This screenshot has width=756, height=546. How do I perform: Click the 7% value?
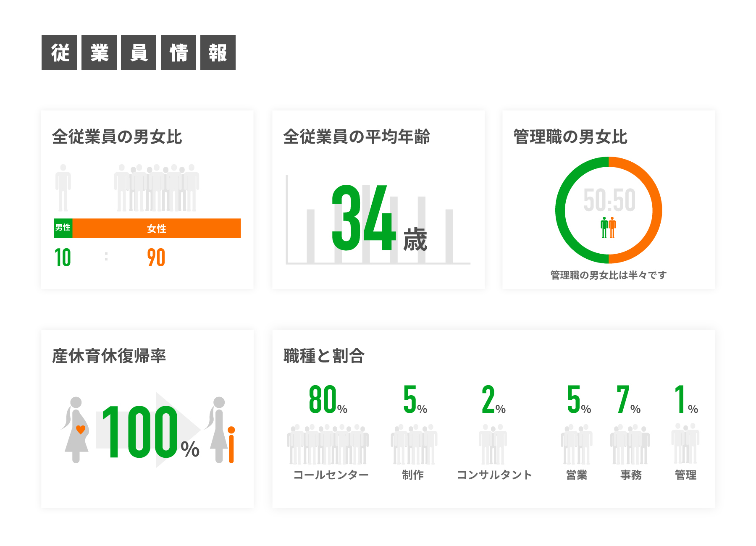coord(629,399)
